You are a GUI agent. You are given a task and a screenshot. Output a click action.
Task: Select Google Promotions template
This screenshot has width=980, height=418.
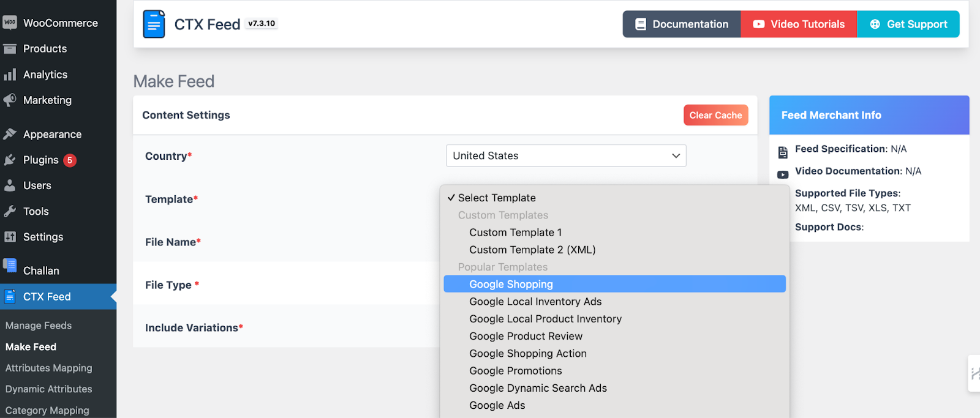[x=614, y=371]
